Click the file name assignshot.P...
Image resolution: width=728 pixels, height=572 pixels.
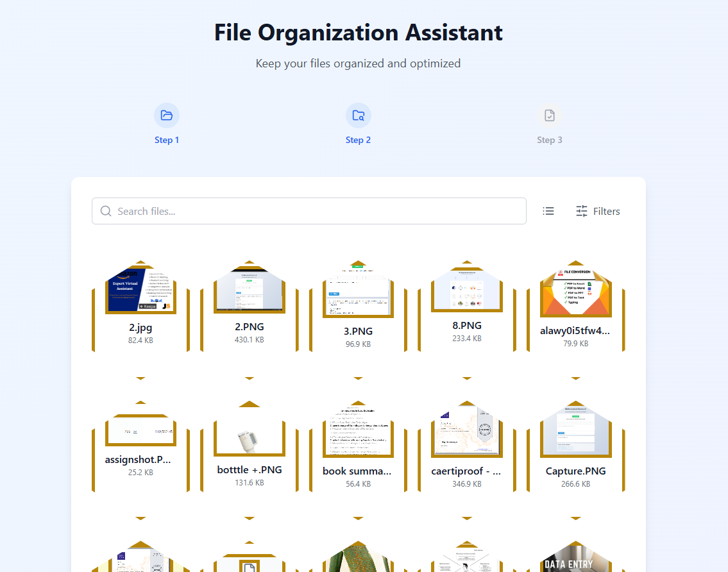point(138,460)
